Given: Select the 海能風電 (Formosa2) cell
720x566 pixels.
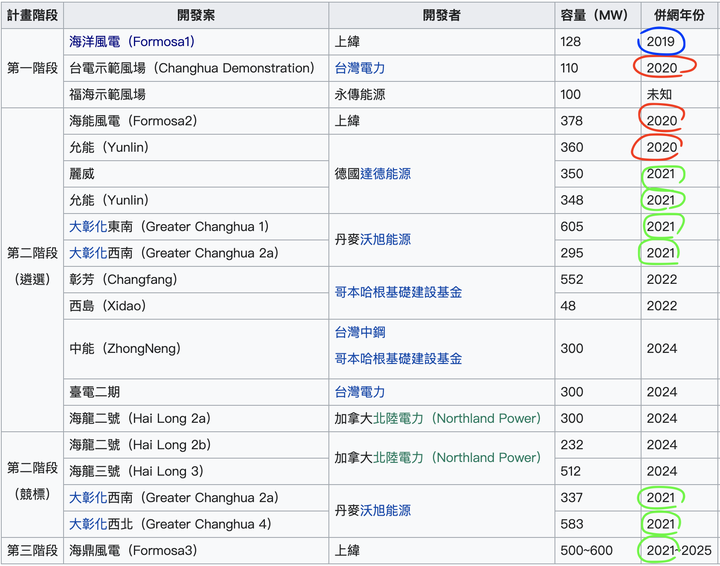Looking at the screenshot, I should tap(196, 121).
